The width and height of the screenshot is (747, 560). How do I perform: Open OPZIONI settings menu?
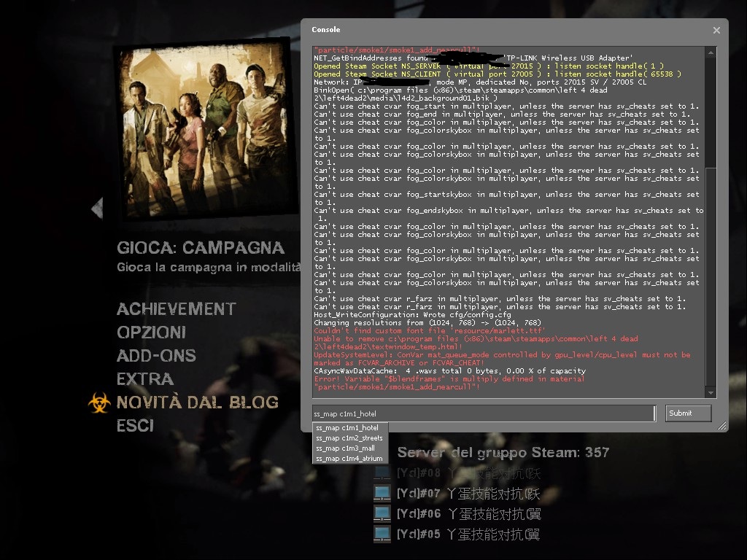152,332
